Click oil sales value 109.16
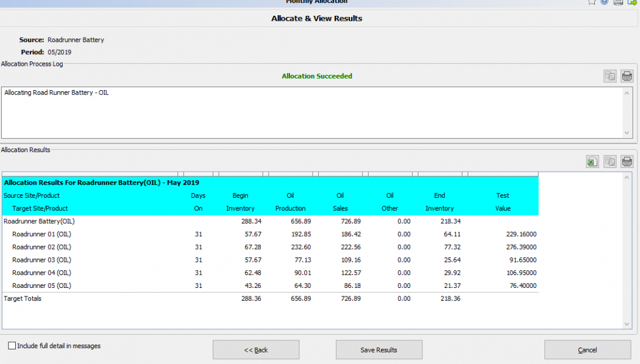The image size is (640, 364). click(x=350, y=260)
